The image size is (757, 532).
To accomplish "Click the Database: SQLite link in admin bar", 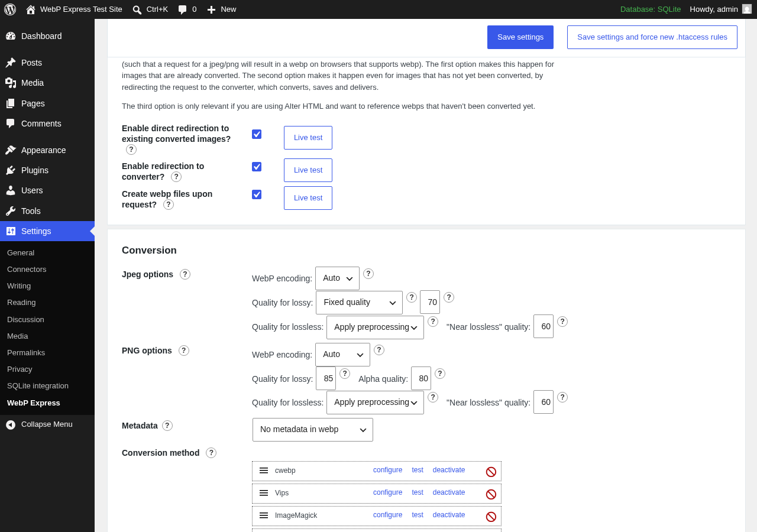I will coord(651,9).
